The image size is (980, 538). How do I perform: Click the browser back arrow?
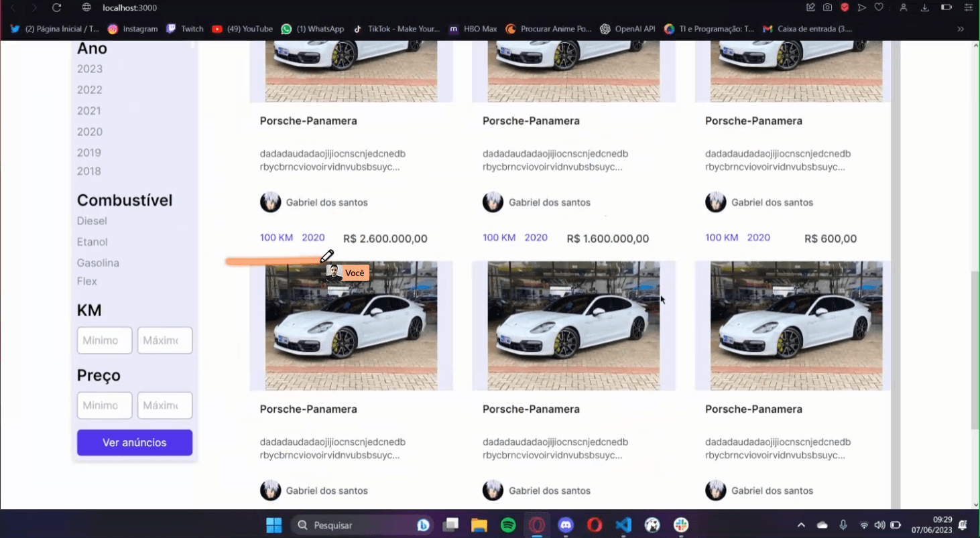point(13,7)
